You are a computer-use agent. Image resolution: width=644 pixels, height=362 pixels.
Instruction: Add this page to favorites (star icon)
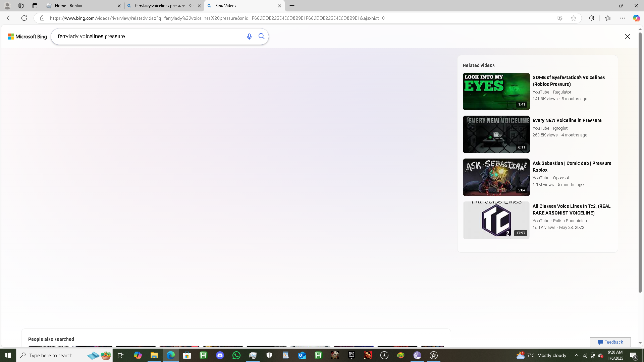pyautogui.click(x=574, y=18)
